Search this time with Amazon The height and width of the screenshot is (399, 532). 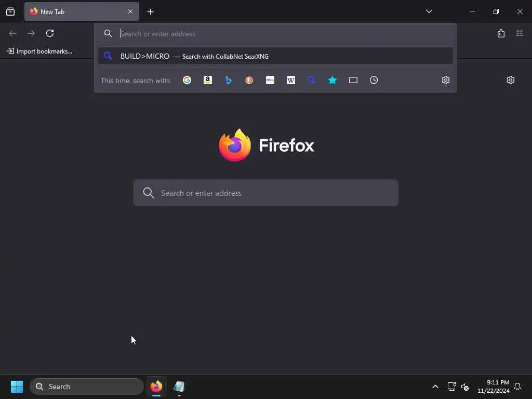coord(208,80)
